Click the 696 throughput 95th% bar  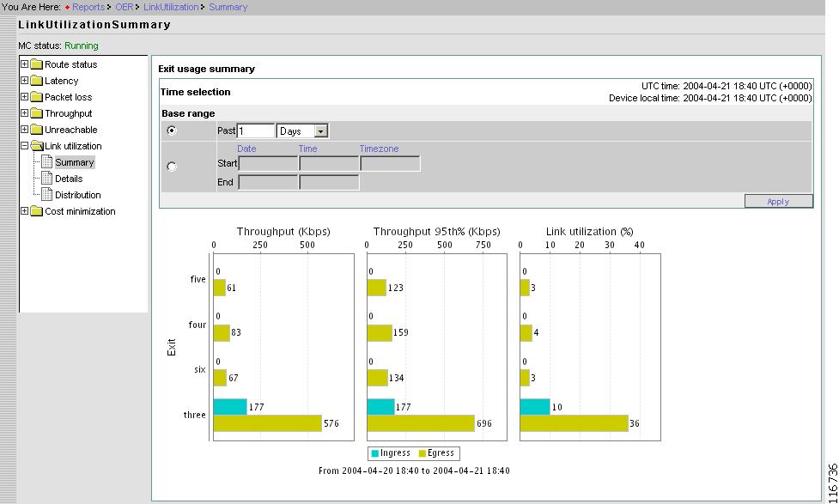tap(421, 423)
